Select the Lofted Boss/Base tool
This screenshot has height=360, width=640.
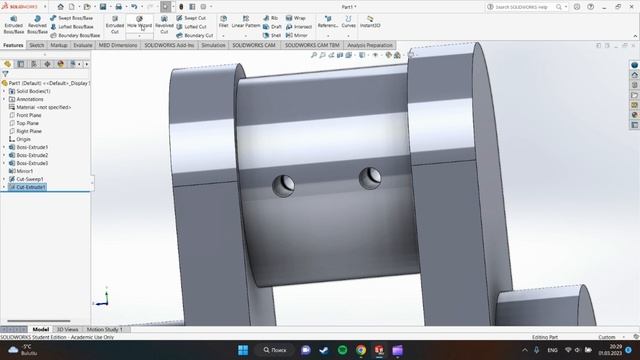tap(71, 27)
